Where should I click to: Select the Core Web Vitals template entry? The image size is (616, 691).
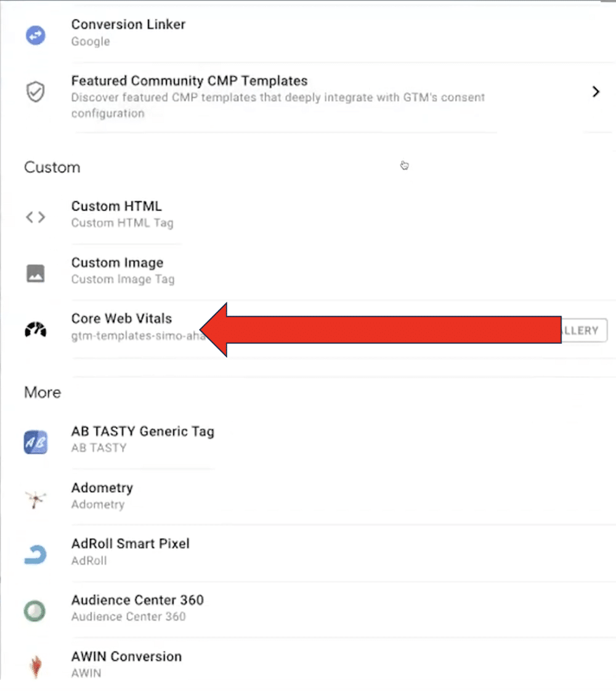coord(121,319)
